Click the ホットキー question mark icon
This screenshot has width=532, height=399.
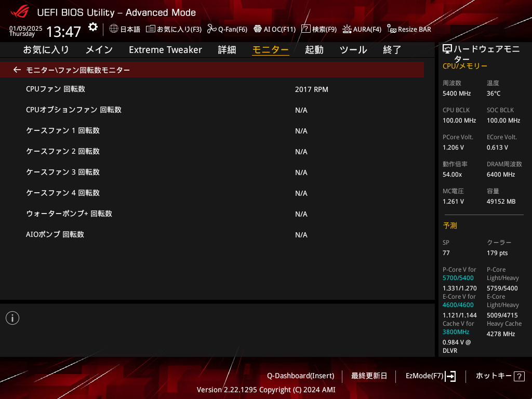click(x=518, y=377)
